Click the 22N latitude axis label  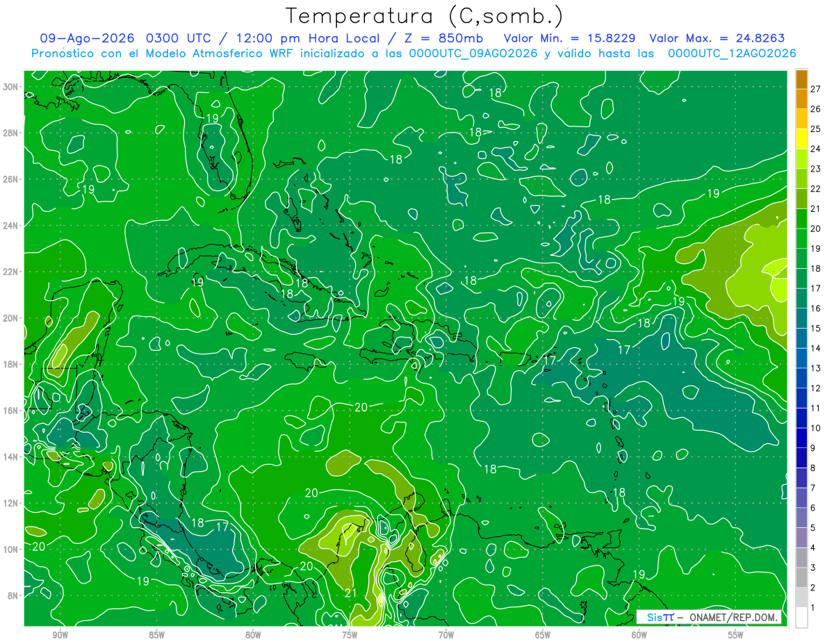(x=10, y=272)
